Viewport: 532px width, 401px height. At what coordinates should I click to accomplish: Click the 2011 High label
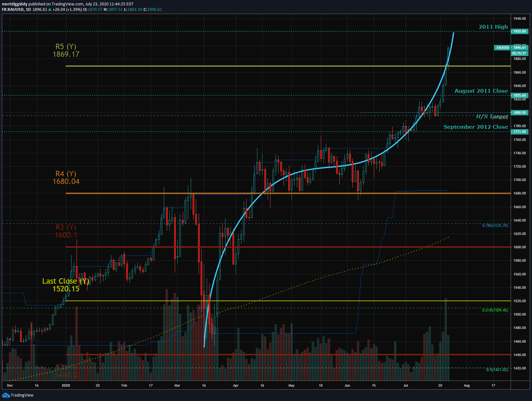tap(493, 27)
